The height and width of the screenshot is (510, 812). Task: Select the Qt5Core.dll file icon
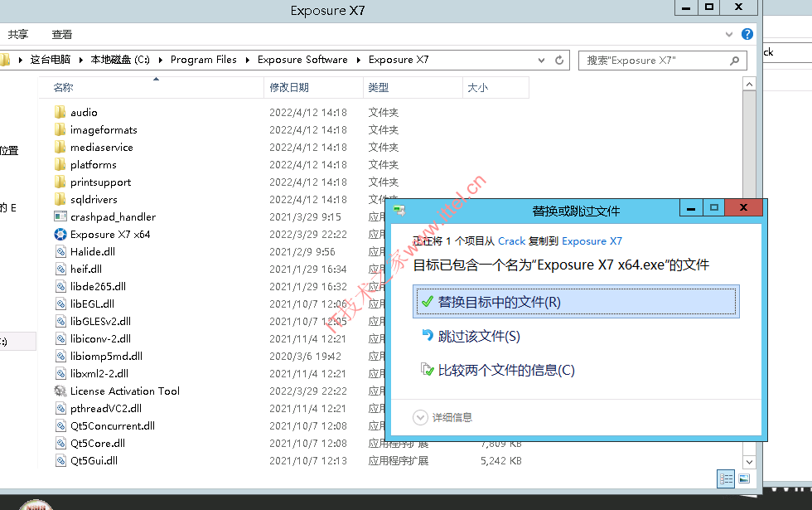pos(60,443)
